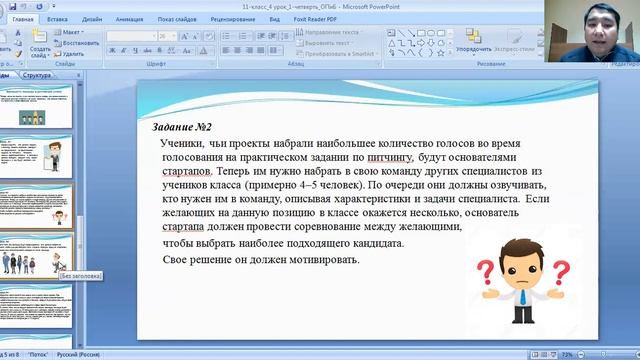Click the Удалить slide button
Image resolution: width=640 pixels, height=360 pixels.
pos(69,53)
